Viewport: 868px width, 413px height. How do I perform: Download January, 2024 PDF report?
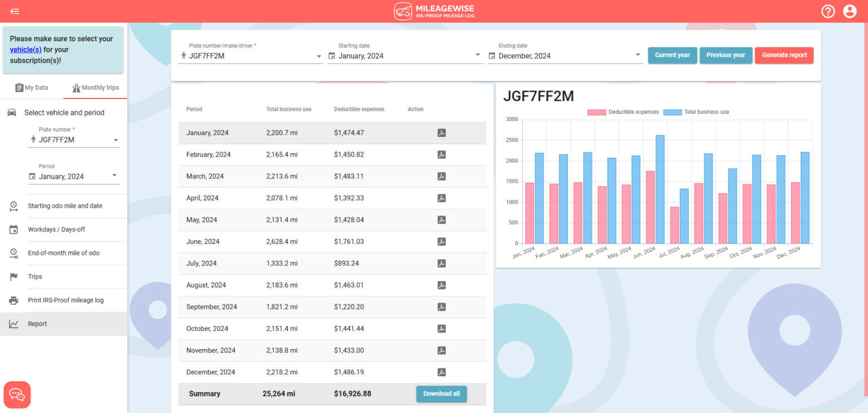pos(441,133)
